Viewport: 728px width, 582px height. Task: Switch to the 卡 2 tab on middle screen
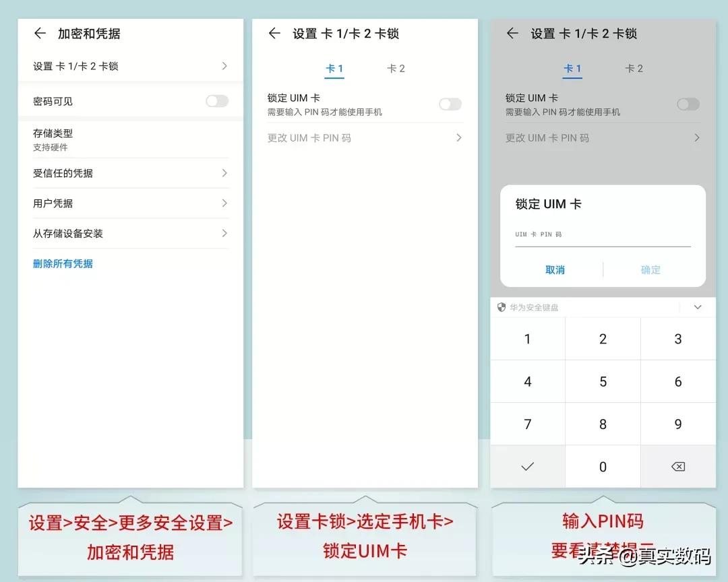click(x=396, y=68)
